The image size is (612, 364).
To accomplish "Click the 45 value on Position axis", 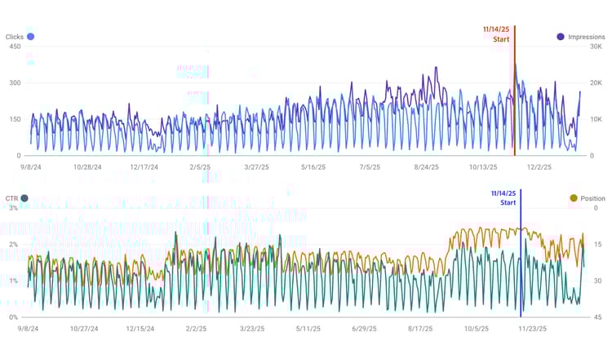I will click(598, 317).
